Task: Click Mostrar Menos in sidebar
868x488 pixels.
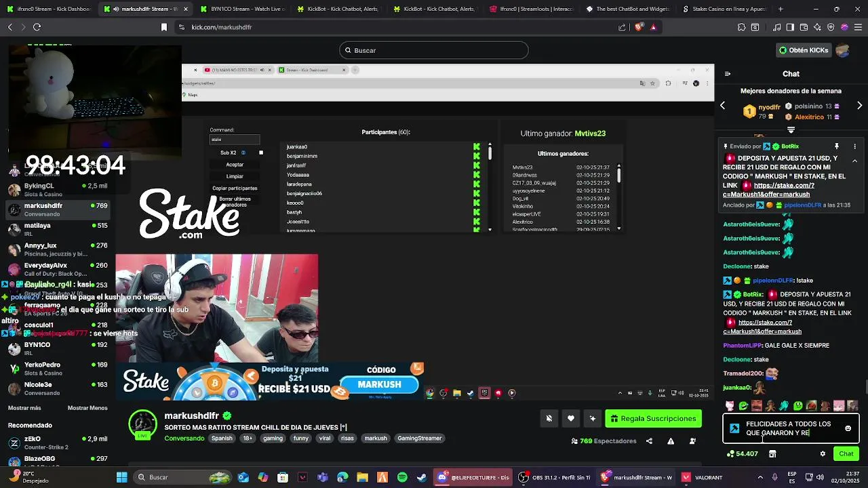Action: [x=87, y=408]
